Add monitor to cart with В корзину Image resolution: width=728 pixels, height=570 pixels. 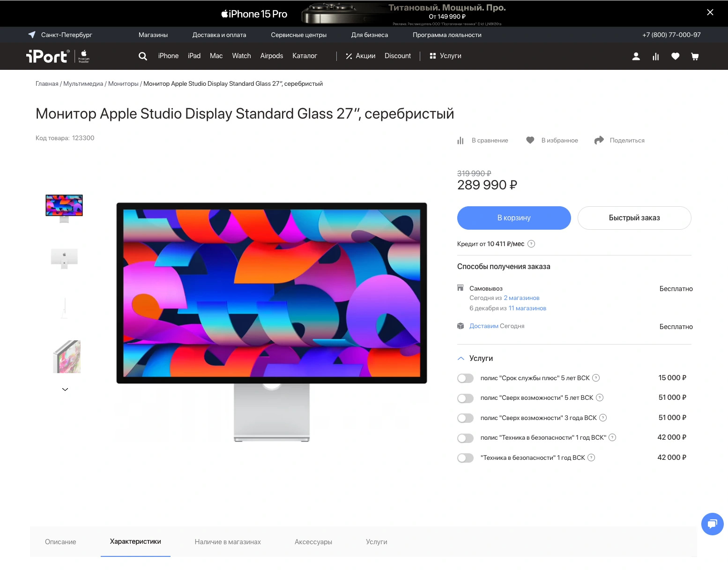click(x=514, y=218)
